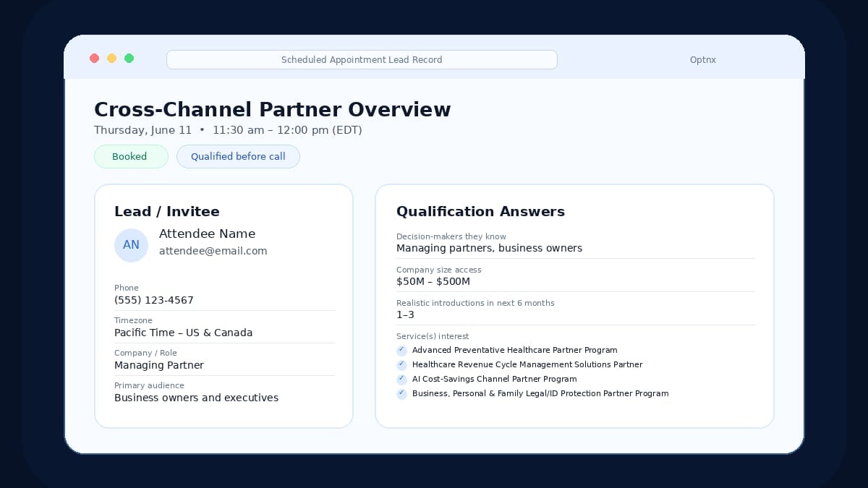This screenshot has width=868, height=488.
Task: Click the AN avatar circle
Action: (x=131, y=245)
